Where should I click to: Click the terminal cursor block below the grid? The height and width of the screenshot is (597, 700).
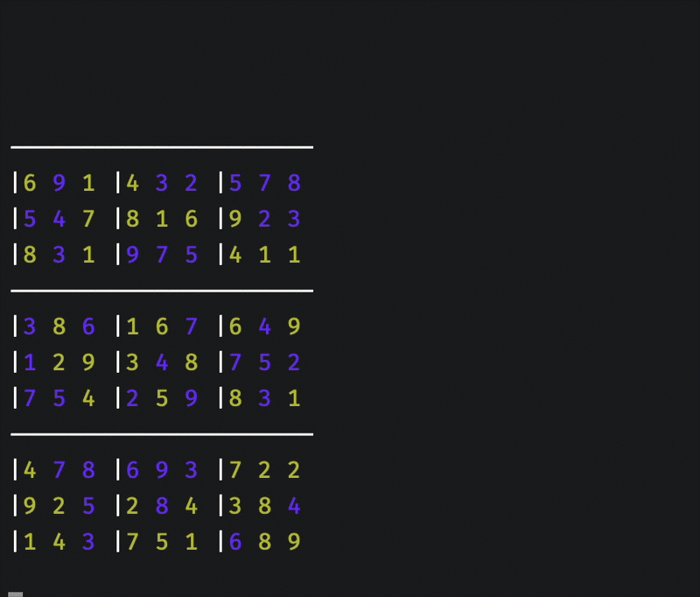click(16, 594)
